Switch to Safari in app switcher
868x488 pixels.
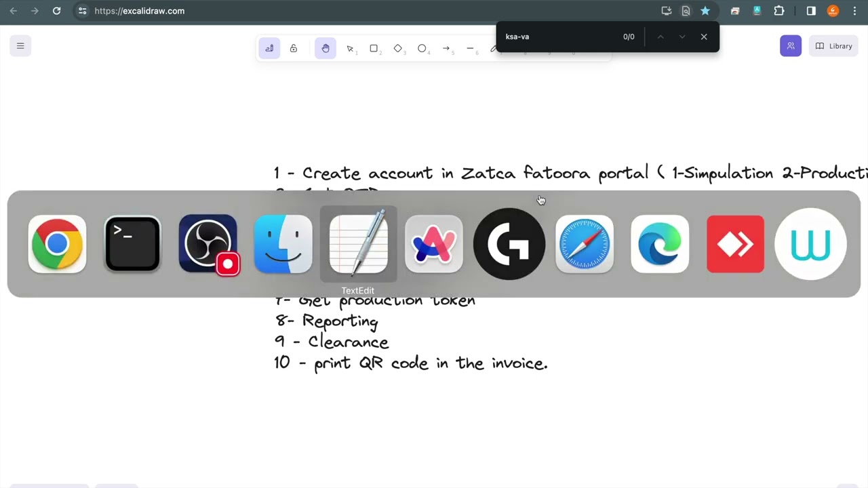point(585,244)
